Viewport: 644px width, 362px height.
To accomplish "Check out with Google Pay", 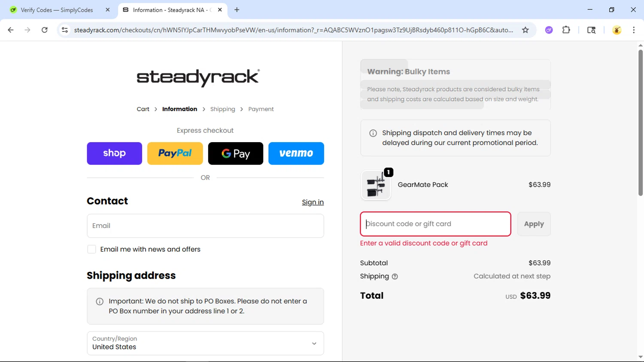I will (236, 153).
